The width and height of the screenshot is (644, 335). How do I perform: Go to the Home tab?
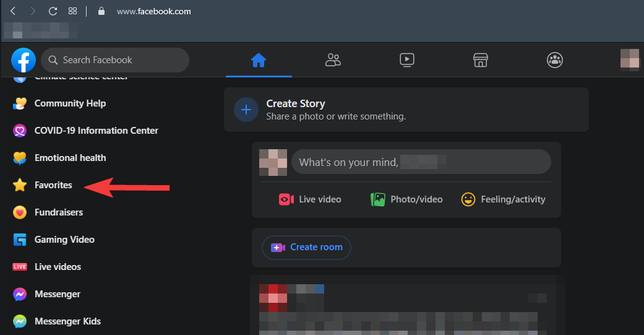pyautogui.click(x=259, y=60)
